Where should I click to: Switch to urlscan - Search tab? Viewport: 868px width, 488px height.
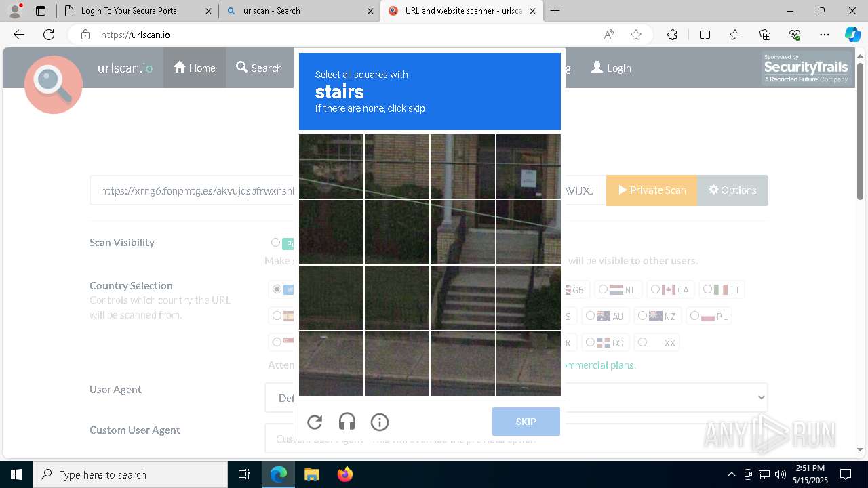tap(299, 11)
